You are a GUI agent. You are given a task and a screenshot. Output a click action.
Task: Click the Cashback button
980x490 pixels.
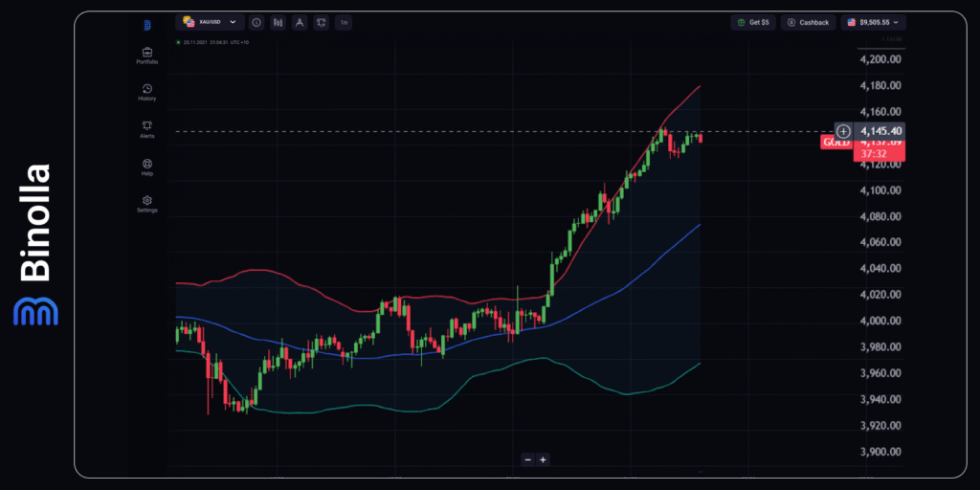point(808,23)
